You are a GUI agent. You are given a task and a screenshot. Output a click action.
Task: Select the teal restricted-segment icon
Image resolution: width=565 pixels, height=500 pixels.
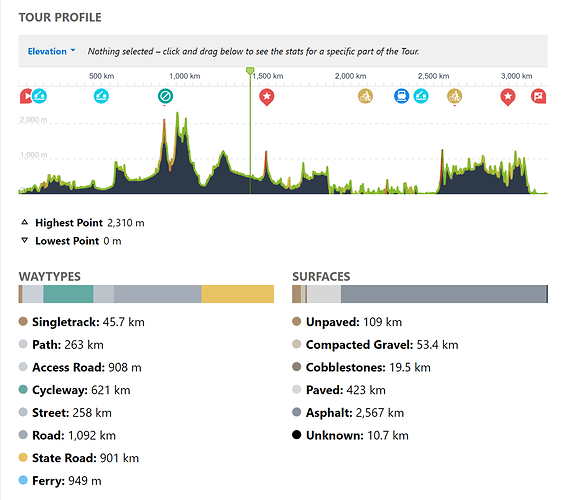165,96
